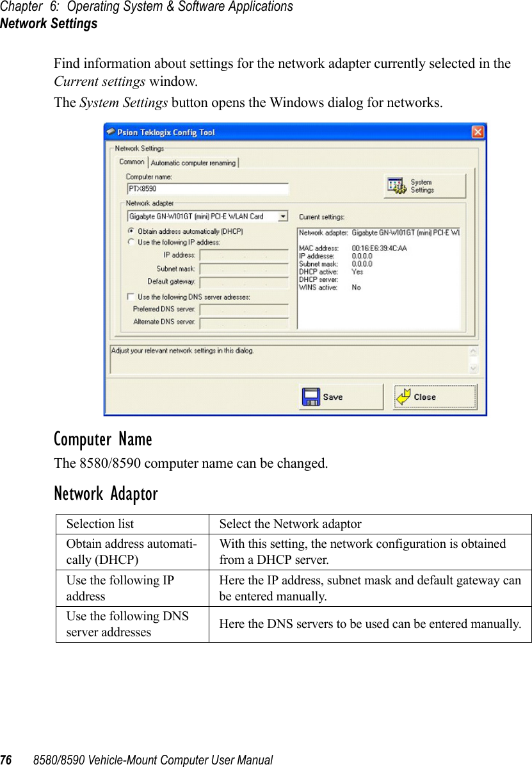Select Use the following IP address
532x767 pixels.
(131, 242)
